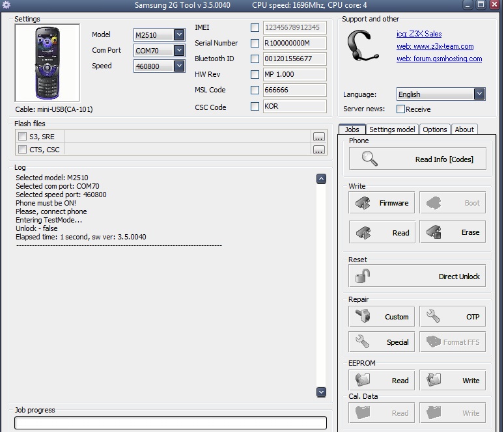This screenshot has width=504, height=432.
Task: Click the Write section Read chip icon
Action: (x=363, y=232)
